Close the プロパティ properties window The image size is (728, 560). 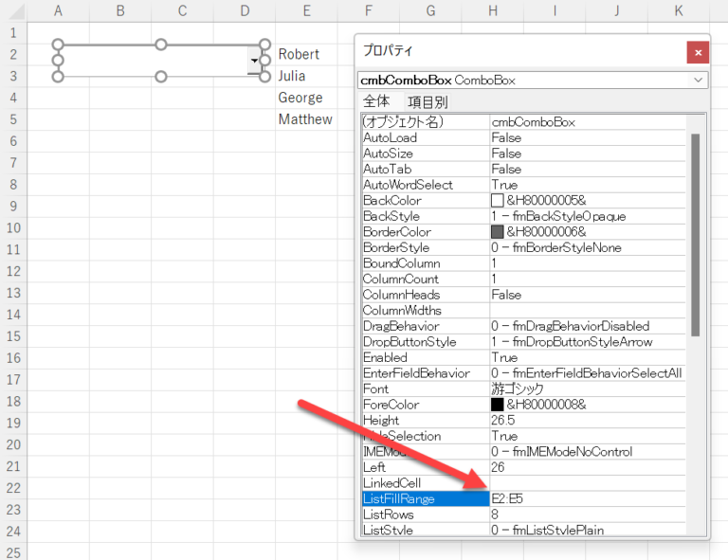pyautogui.click(x=698, y=53)
